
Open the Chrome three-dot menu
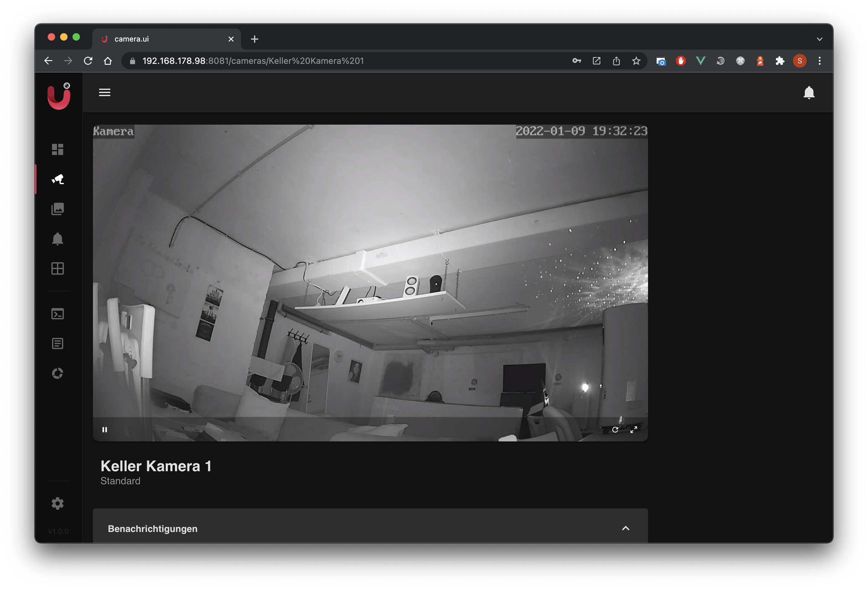819,61
